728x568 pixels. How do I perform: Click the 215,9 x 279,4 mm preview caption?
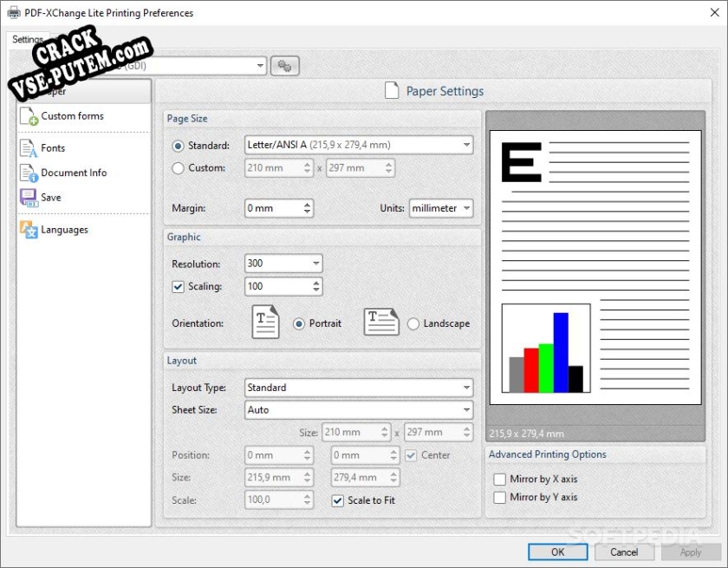coord(527,434)
